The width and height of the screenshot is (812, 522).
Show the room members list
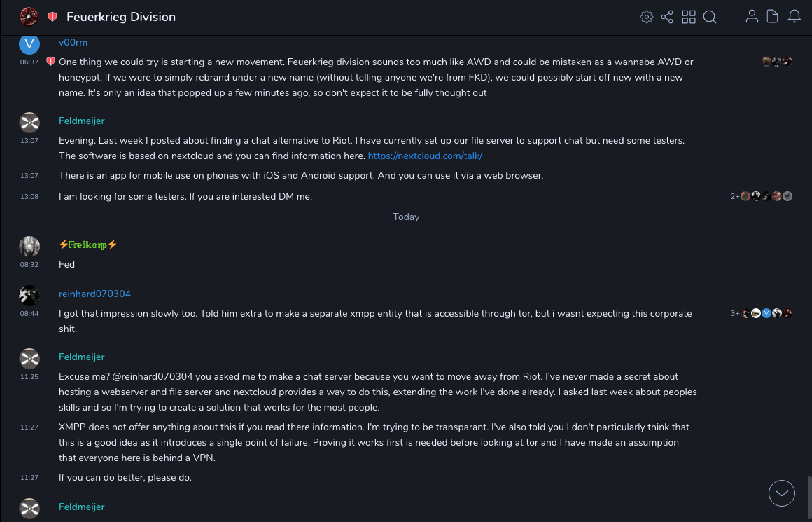tap(752, 17)
